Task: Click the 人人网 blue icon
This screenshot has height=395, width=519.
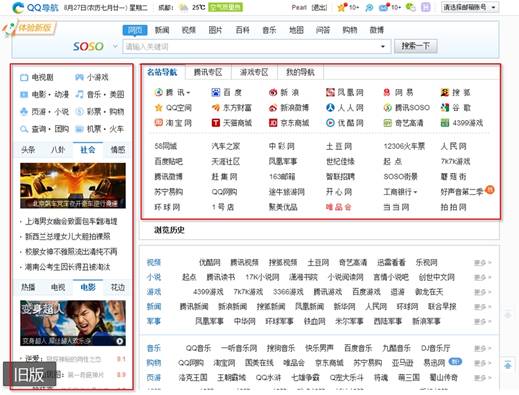Action: tap(330, 107)
